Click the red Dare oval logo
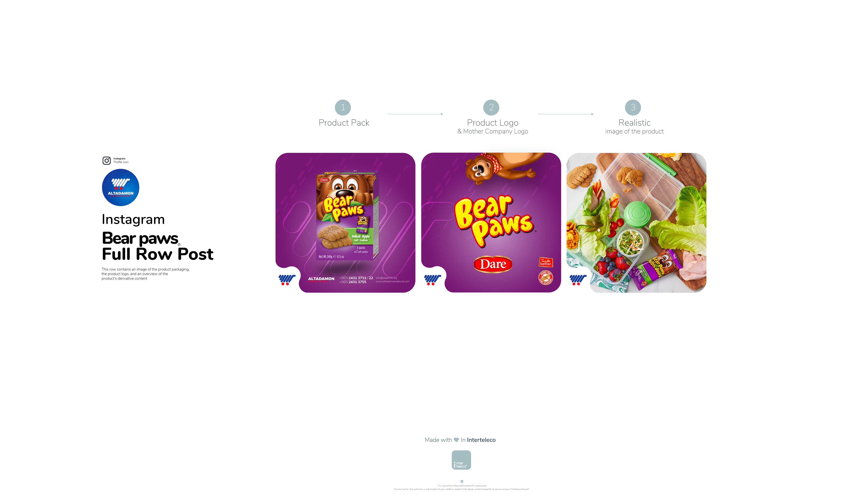The width and height of the screenshot is (860, 504). point(493,264)
